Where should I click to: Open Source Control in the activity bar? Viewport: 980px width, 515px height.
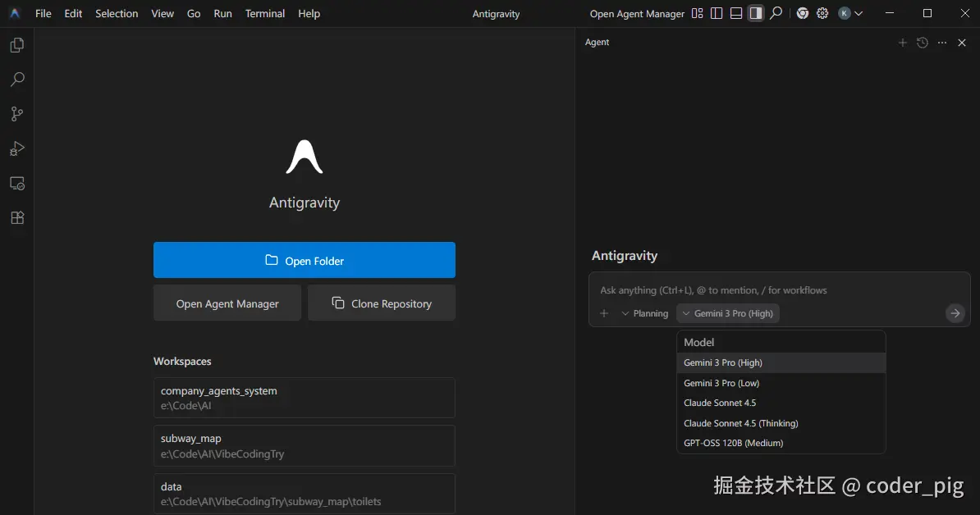(x=16, y=114)
